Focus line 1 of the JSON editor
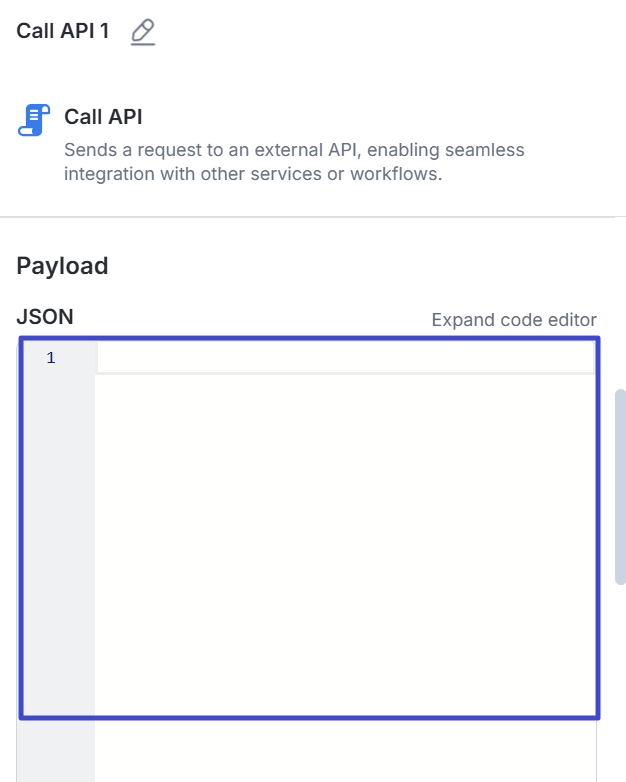Screen dimensions: 626x782 pos(340,358)
